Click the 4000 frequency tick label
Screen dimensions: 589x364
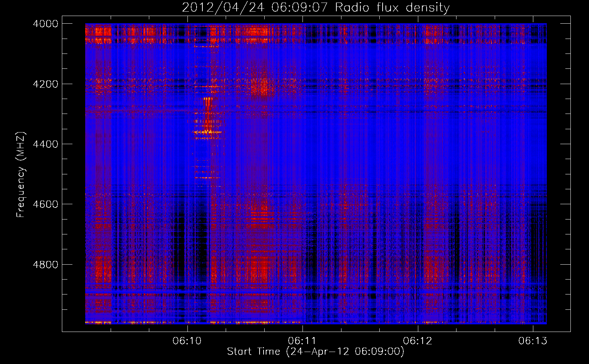coord(46,24)
